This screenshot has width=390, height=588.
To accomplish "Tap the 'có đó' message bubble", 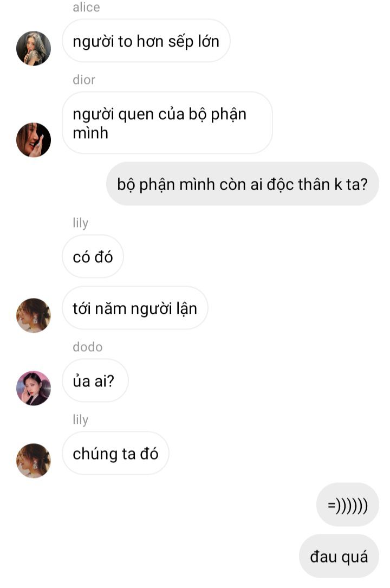I will click(x=93, y=256).
